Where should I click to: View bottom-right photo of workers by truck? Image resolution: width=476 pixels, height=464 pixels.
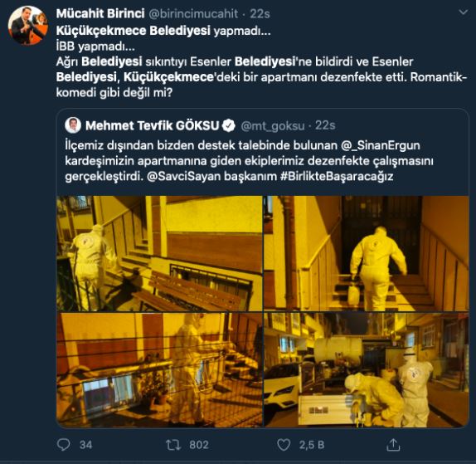[367, 370]
